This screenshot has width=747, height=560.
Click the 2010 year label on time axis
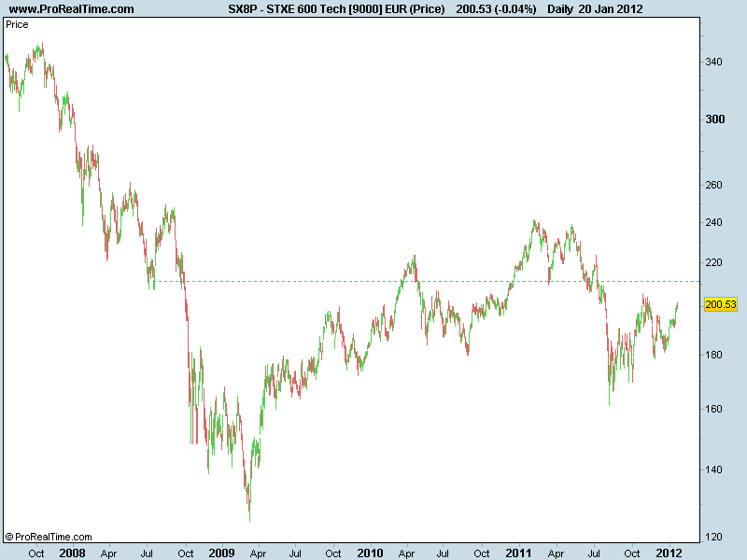[370, 553]
